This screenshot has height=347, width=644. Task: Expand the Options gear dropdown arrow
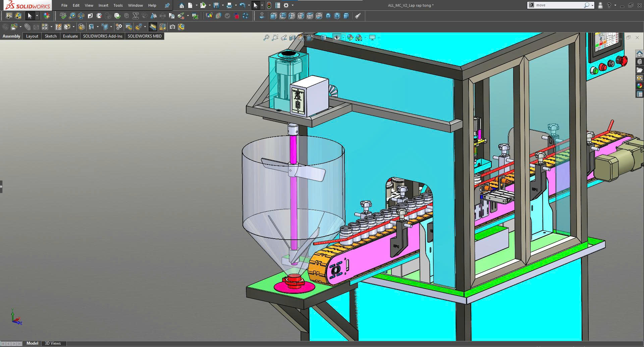292,5
